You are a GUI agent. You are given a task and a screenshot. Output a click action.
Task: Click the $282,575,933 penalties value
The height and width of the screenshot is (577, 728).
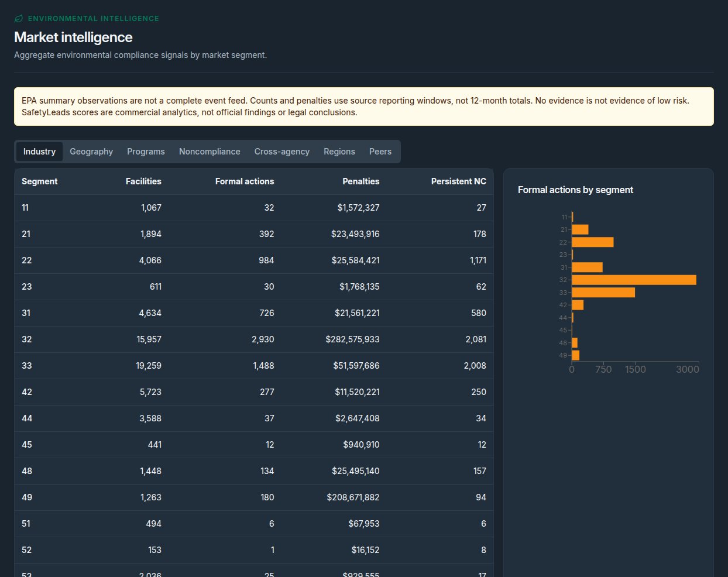click(x=353, y=339)
